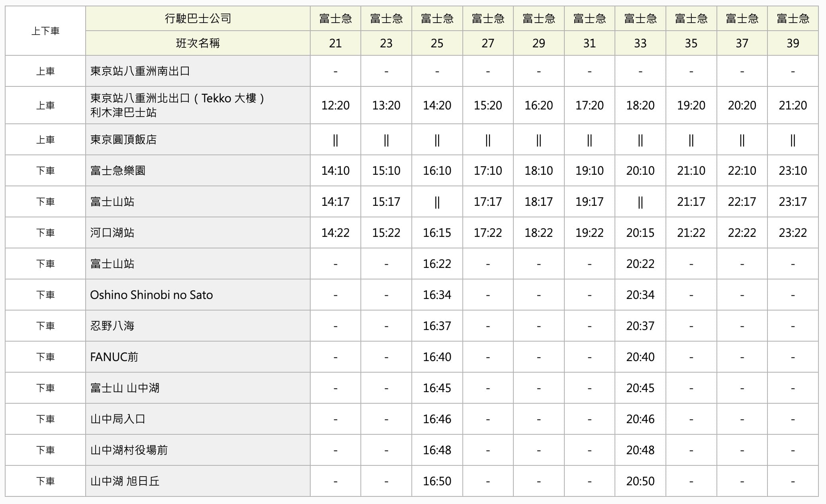Click the 13:20 departure time

pyautogui.click(x=386, y=105)
